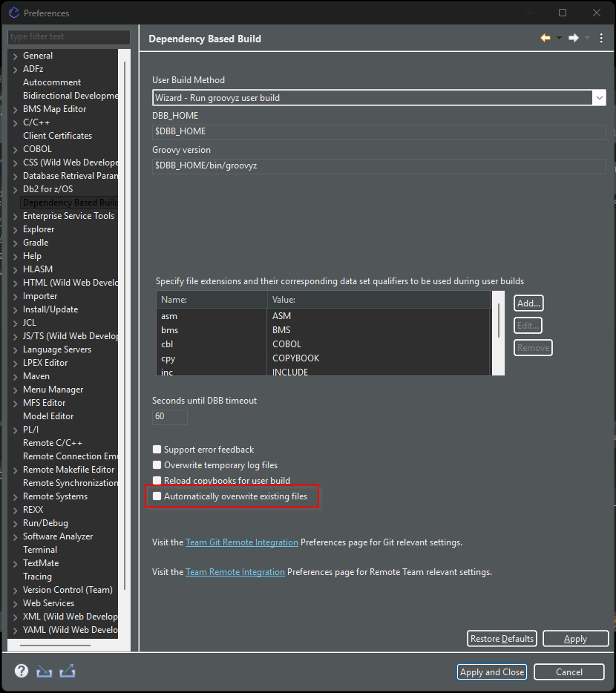Expand the General tree node
The height and width of the screenshot is (693, 616).
pyautogui.click(x=16, y=56)
